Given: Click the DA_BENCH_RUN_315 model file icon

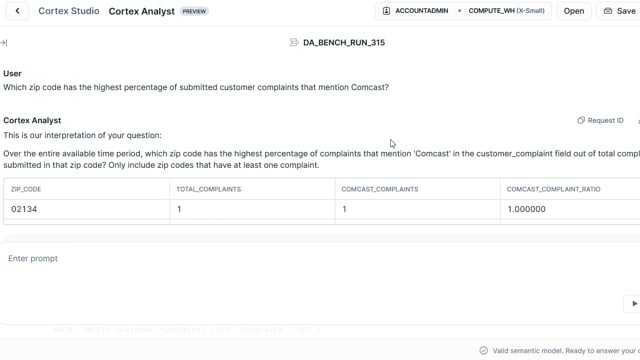Looking at the screenshot, I should click(294, 42).
